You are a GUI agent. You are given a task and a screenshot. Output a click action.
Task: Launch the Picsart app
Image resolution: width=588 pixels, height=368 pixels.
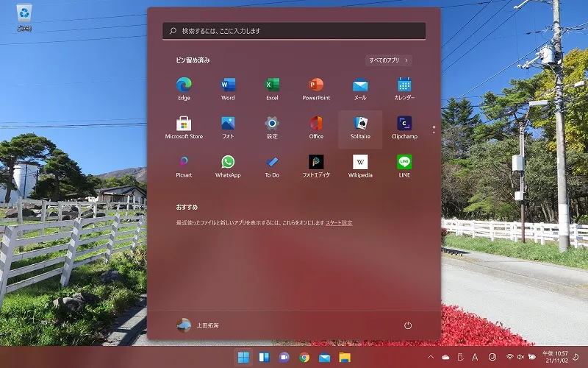tap(184, 166)
